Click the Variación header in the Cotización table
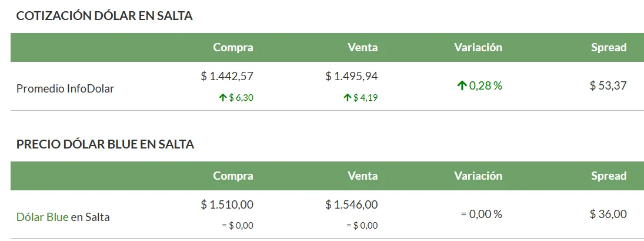 point(478,47)
